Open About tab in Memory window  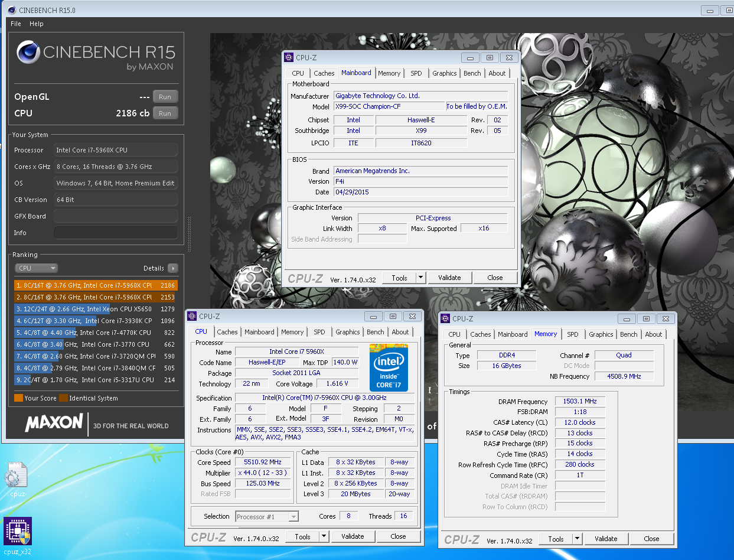tap(654, 334)
